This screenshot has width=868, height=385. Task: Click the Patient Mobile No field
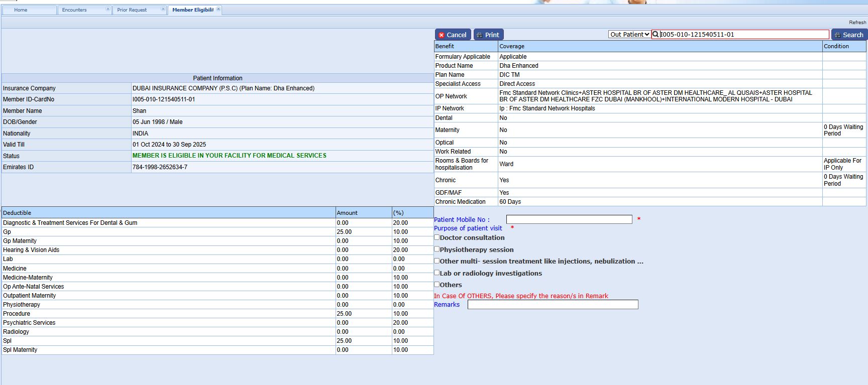point(569,219)
